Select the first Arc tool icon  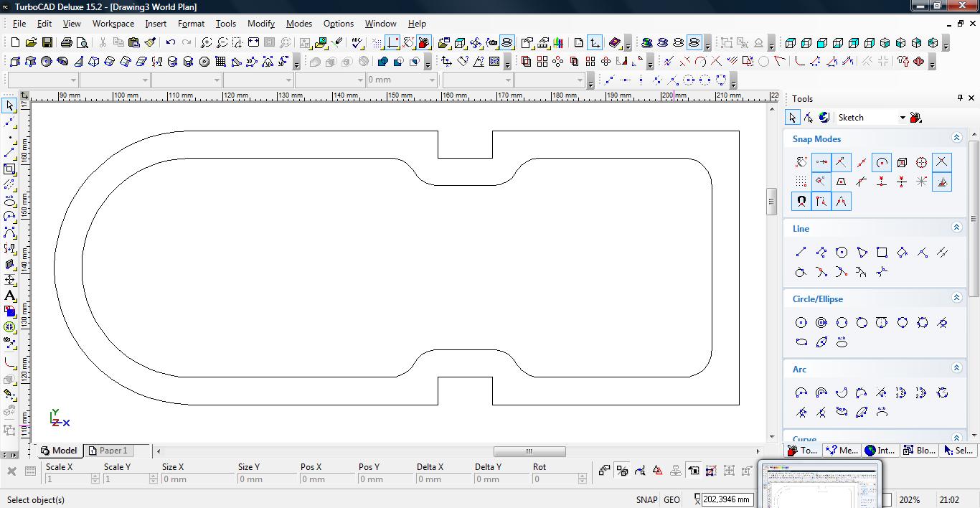801,392
